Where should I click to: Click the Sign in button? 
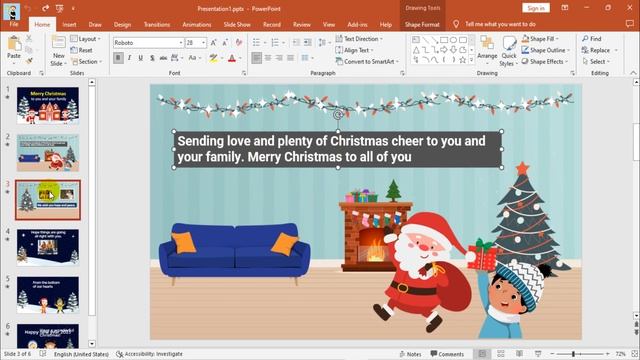click(536, 8)
